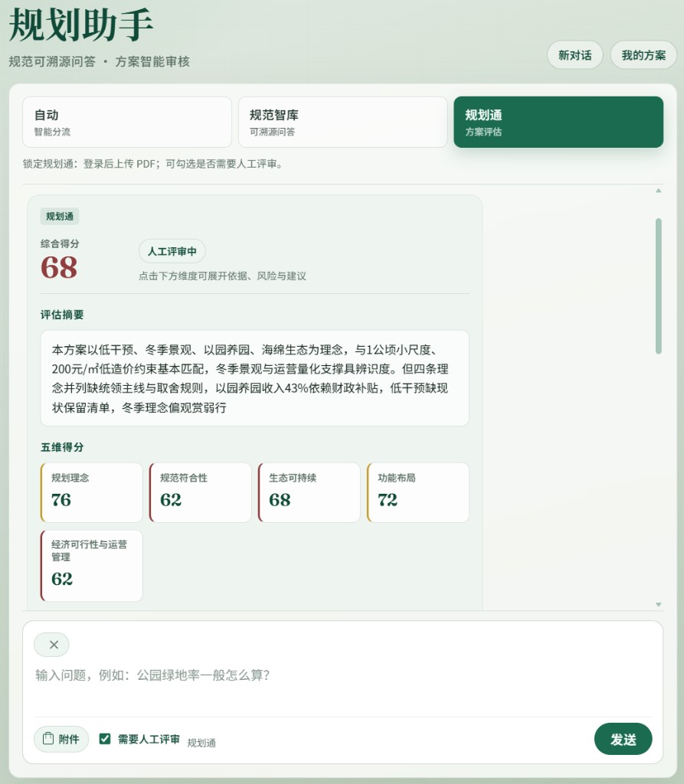The image size is (684, 784).
Task: Expand the 规划理念 76 score card
Action: 92,492
